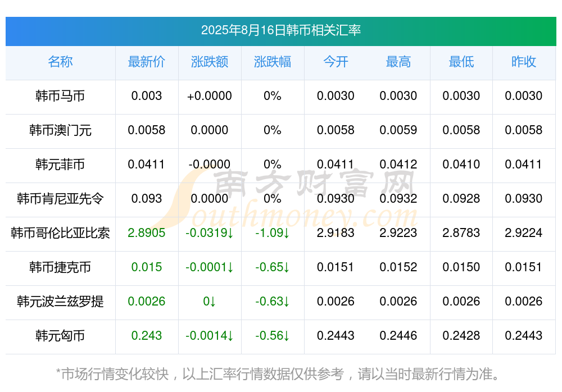Click the title 2025年8月16日韩币相关汇率
This screenshot has width=562, height=392.
pos(280,30)
